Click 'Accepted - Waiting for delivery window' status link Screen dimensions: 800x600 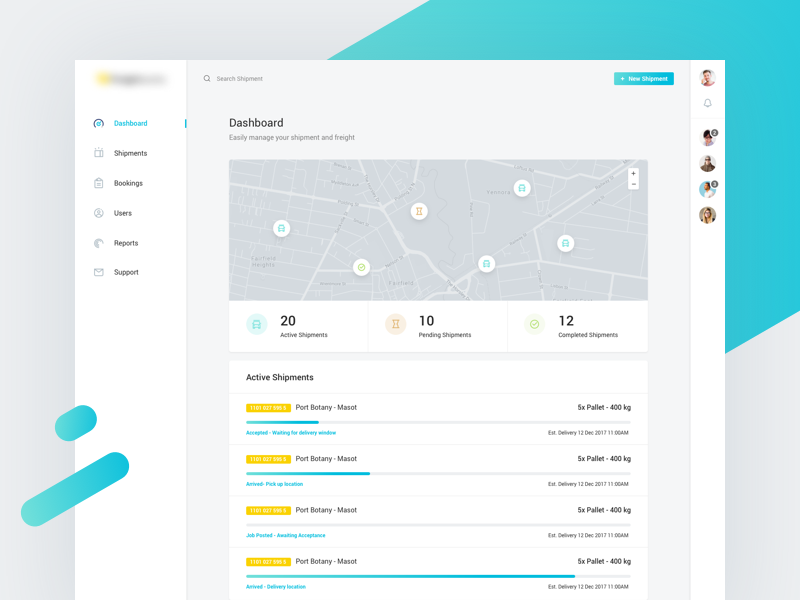[291, 433]
